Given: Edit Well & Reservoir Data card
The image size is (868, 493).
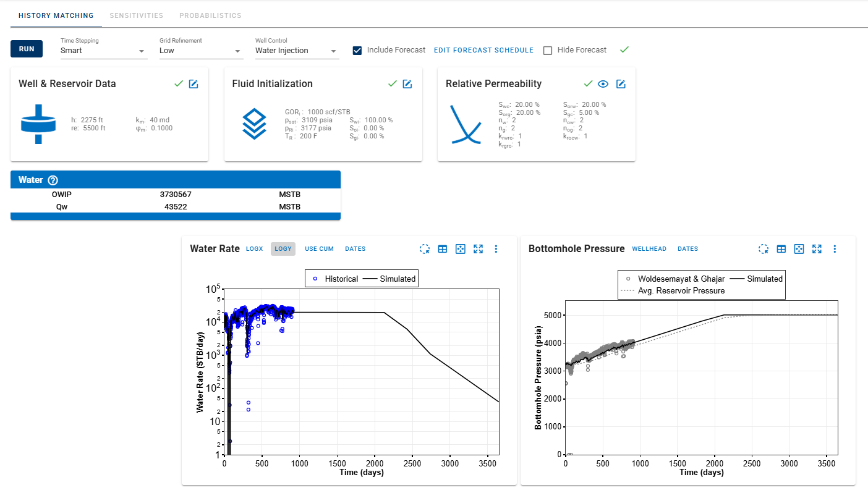Looking at the screenshot, I should click(194, 84).
